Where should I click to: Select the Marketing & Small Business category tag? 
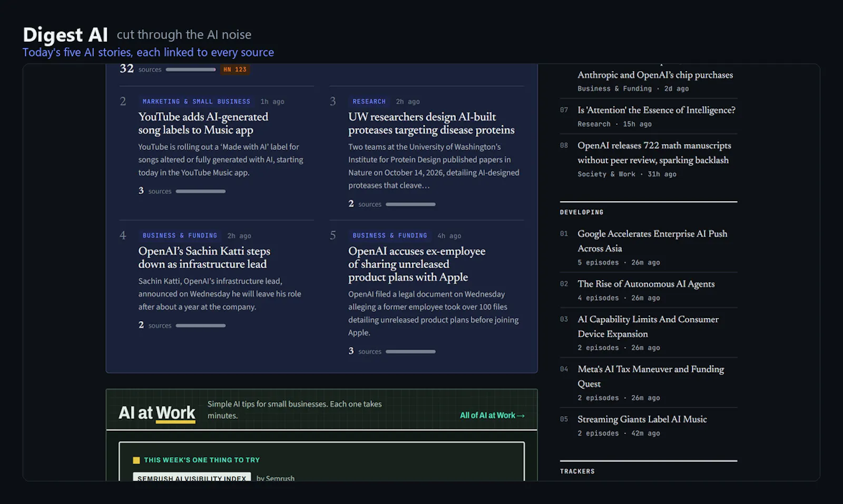click(x=196, y=102)
